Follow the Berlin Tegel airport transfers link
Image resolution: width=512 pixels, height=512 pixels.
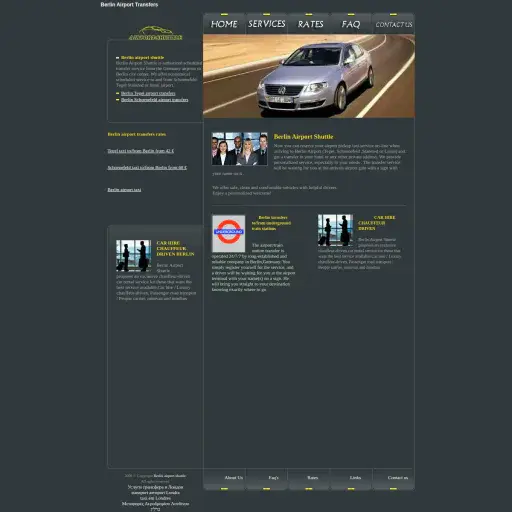click(148, 93)
